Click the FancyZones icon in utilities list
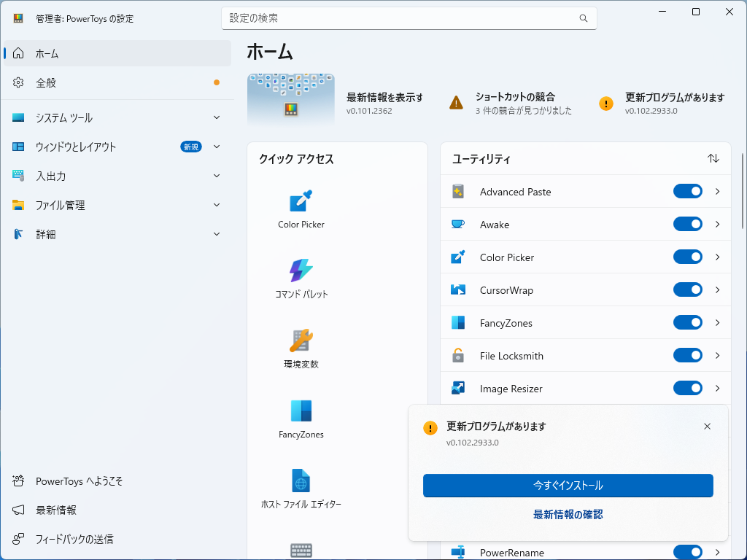This screenshot has width=747, height=560. click(x=458, y=323)
